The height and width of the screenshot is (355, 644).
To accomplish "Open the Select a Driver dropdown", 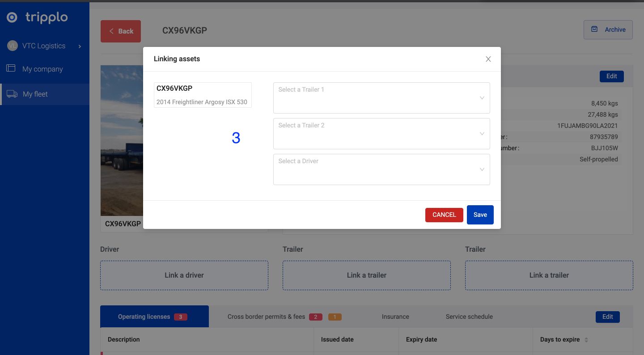I will 381,169.
